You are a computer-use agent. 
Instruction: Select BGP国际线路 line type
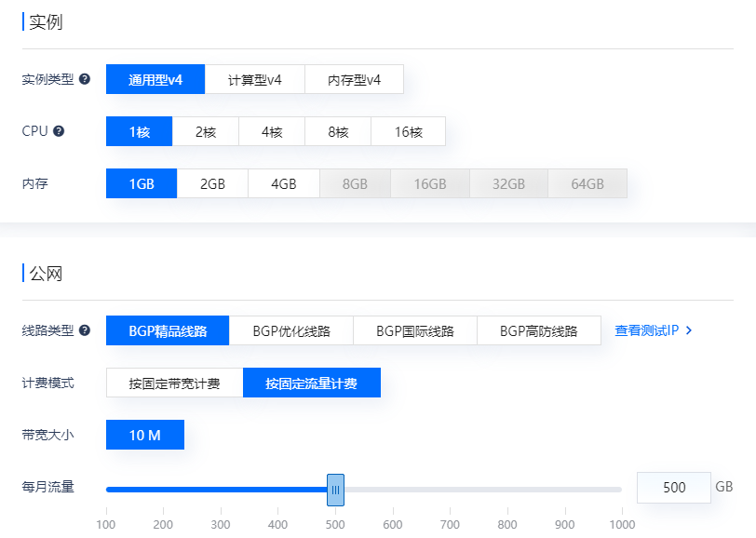click(415, 330)
